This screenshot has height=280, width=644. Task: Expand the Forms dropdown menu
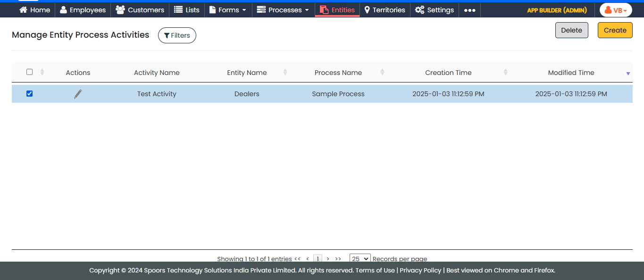[228, 10]
